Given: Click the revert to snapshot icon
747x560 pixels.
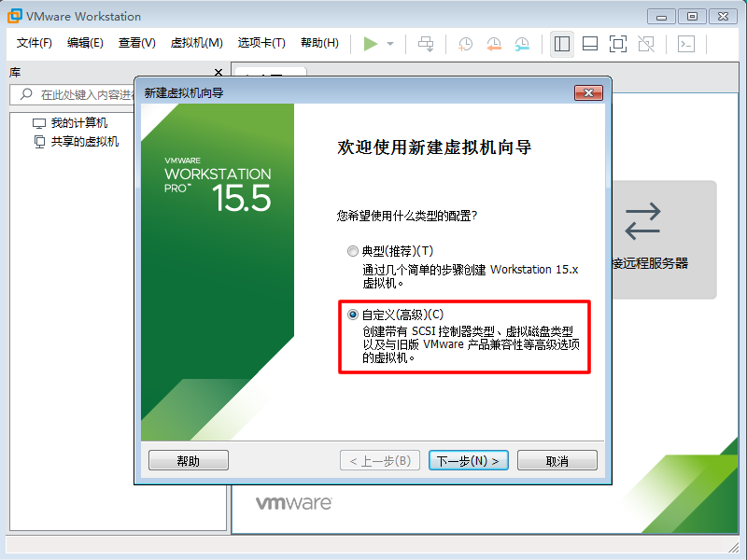Looking at the screenshot, I should point(493,44).
